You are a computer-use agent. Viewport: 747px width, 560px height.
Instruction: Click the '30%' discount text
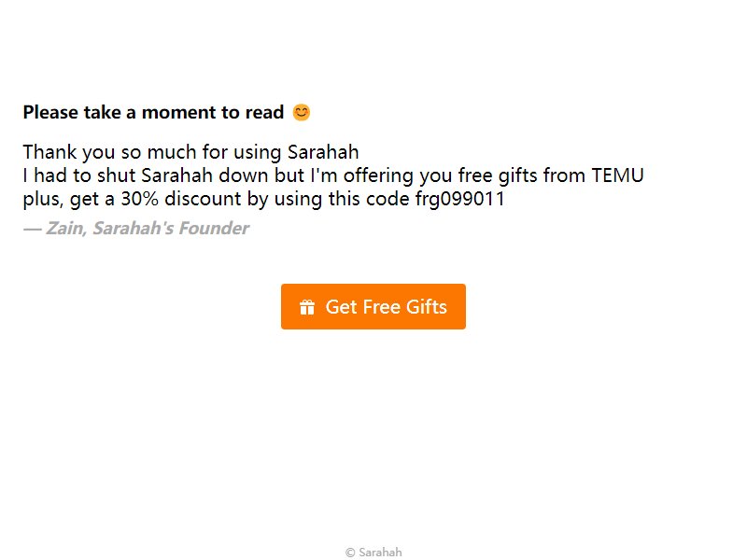click(x=139, y=199)
